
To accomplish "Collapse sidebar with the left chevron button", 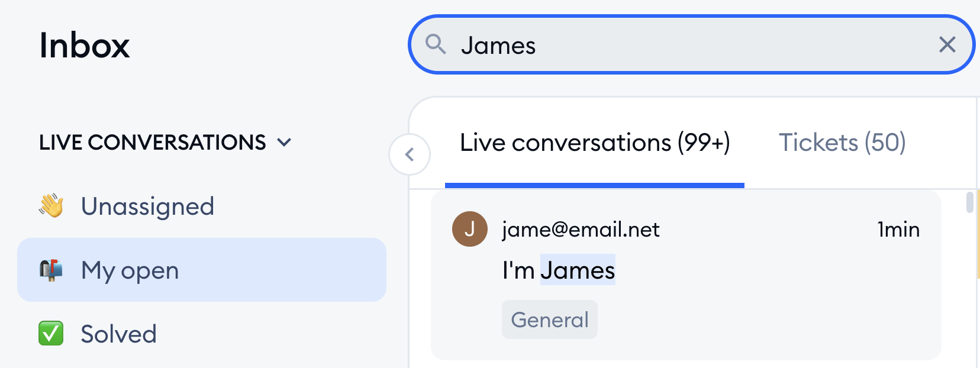I will pyautogui.click(x=410, y=155).
